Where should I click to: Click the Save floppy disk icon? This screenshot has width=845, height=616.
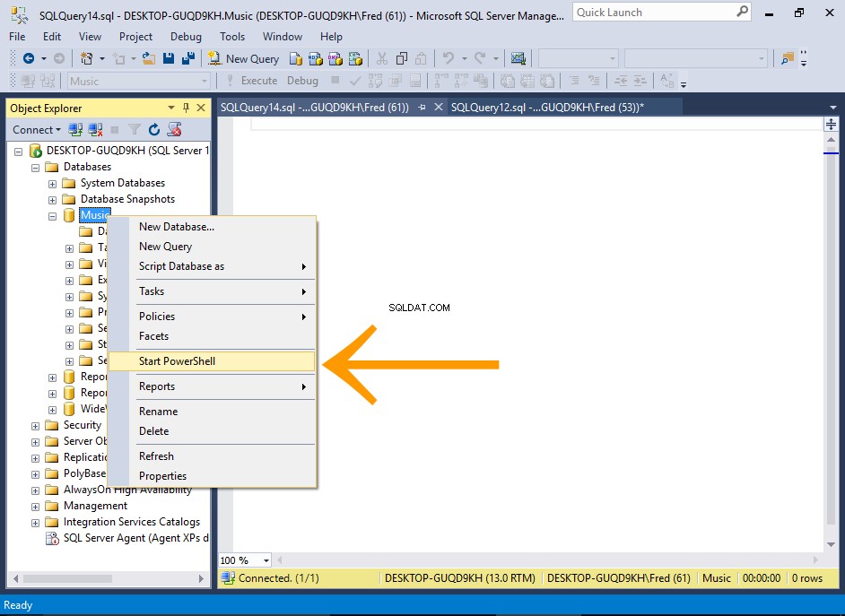[169, 58]
